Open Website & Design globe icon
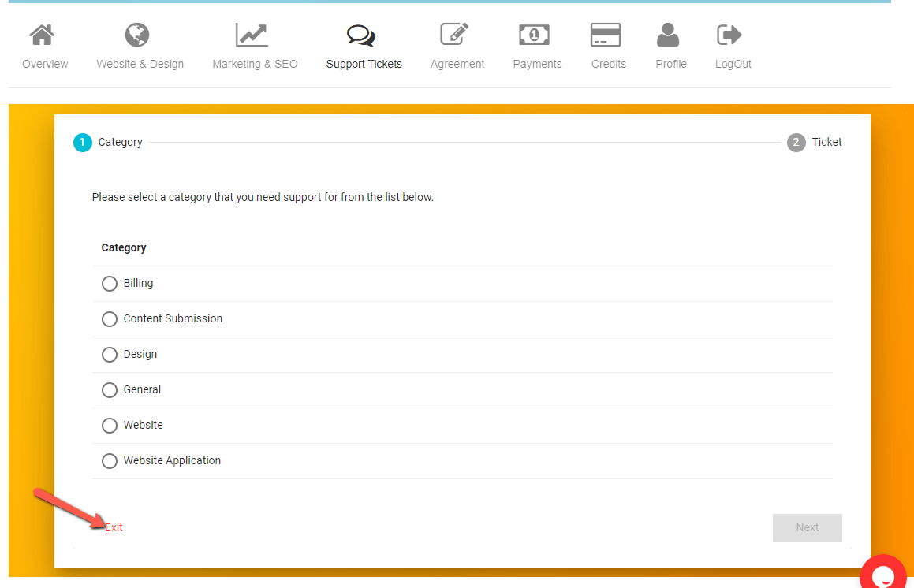914x588 pixels. tap(137, 35)
